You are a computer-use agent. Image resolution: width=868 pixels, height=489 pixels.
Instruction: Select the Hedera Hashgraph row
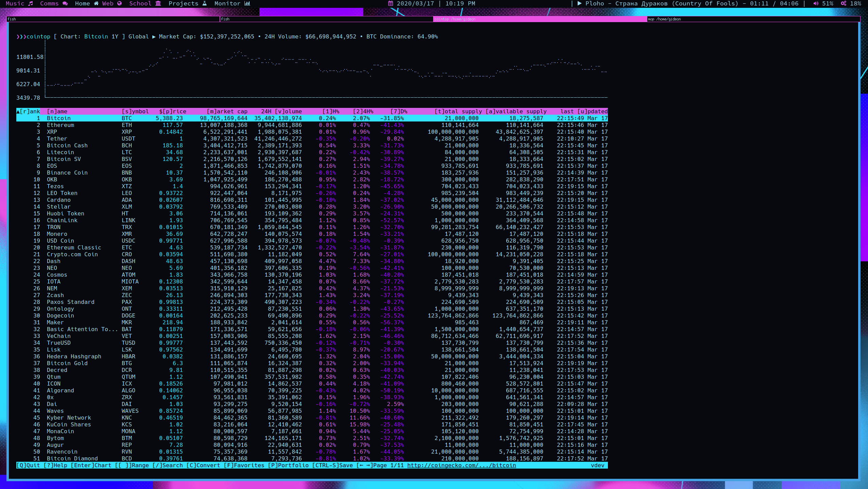point(312,356)
